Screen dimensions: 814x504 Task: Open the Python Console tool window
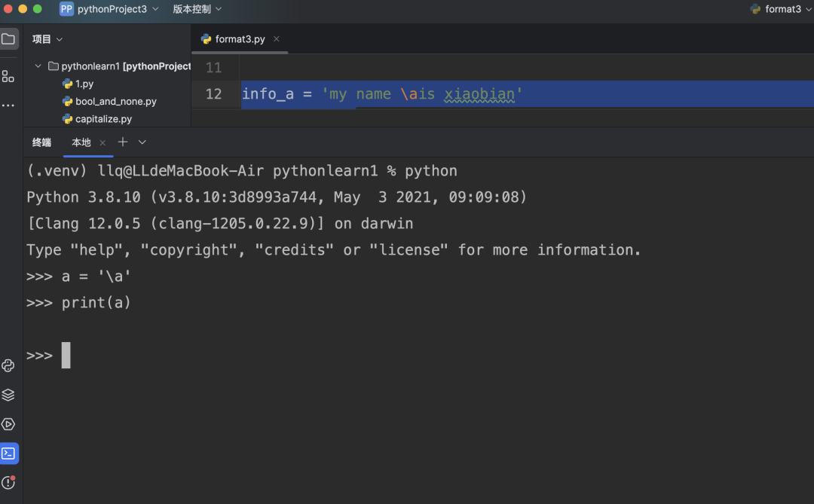pos(8,366)
